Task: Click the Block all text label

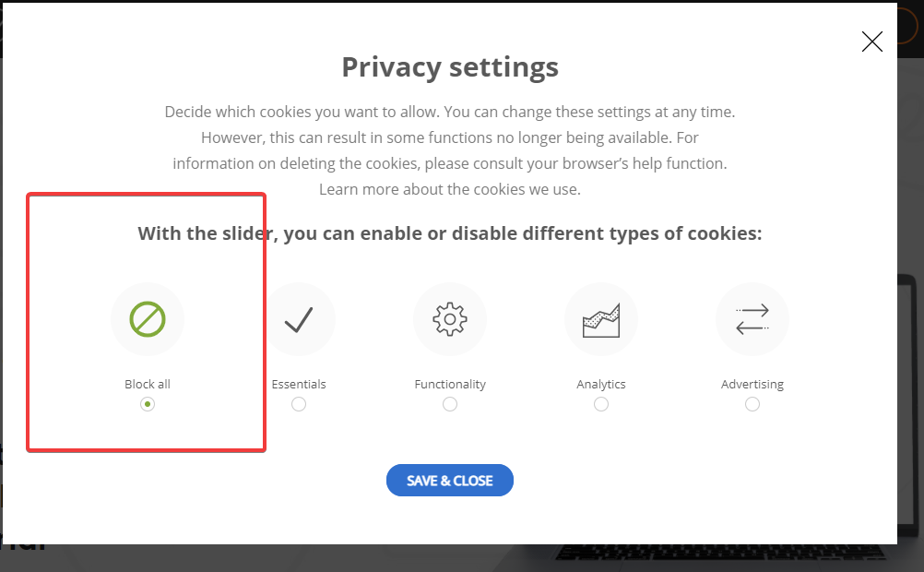Action: 148,384
